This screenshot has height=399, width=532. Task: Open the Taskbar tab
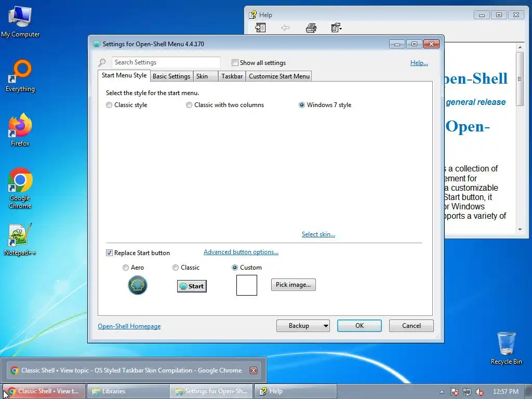tap(232, 76)
